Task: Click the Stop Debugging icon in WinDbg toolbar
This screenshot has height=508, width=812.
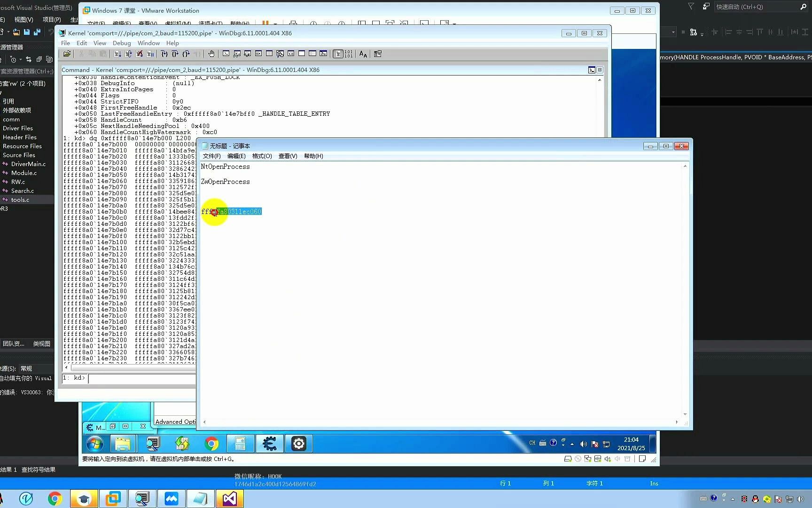Action: 139,54
